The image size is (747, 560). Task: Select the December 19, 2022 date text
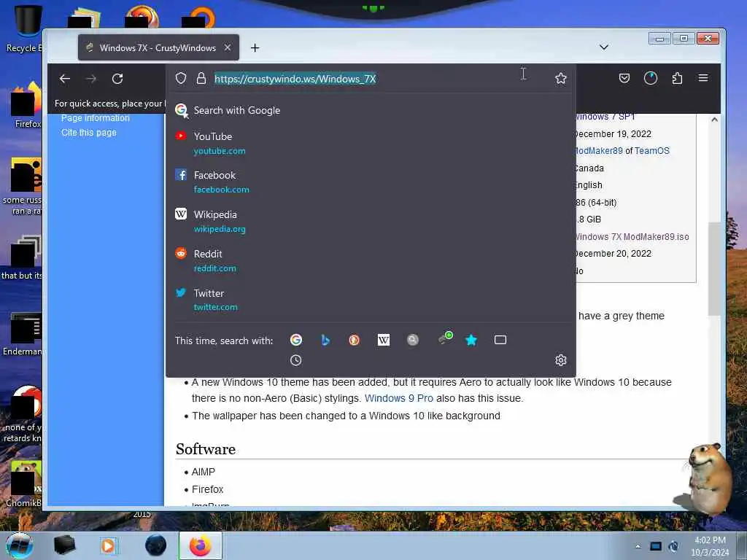pyautogui.click(x=613, y=134)
